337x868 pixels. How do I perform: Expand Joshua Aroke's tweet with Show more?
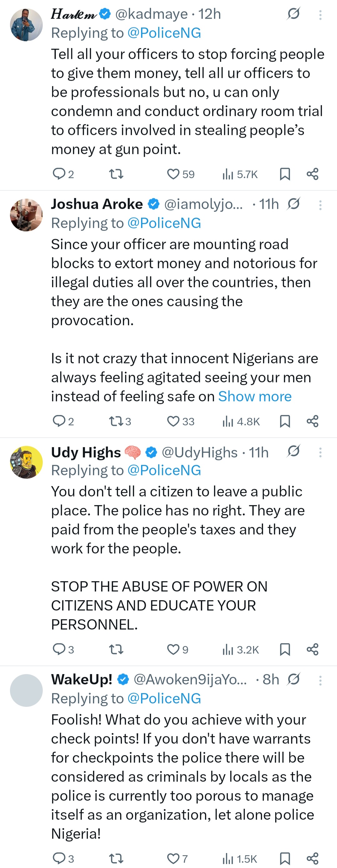pyautogui.click(x=255, y=397)
